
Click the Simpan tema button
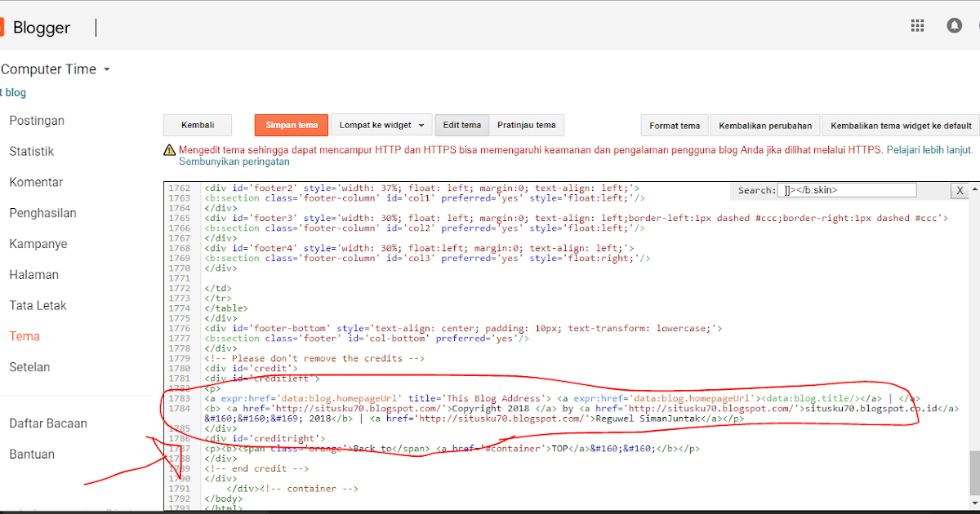[x=291, y=125]
